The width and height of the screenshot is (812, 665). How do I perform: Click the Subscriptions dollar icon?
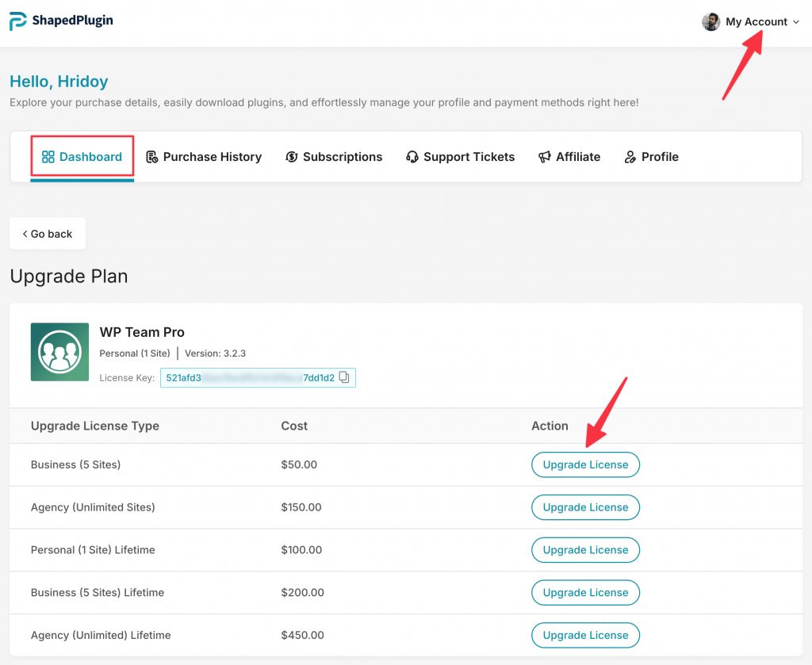(x=292, y=157)
